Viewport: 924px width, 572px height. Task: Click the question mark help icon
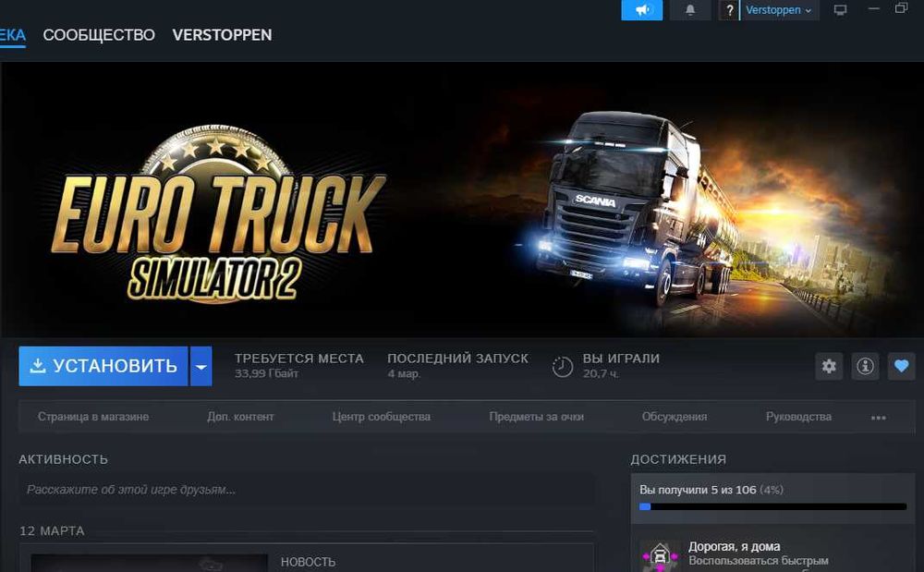pos(730,10)
